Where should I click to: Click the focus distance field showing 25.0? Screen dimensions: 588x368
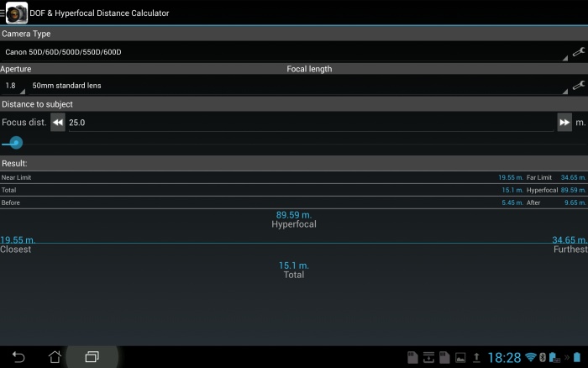311,123
